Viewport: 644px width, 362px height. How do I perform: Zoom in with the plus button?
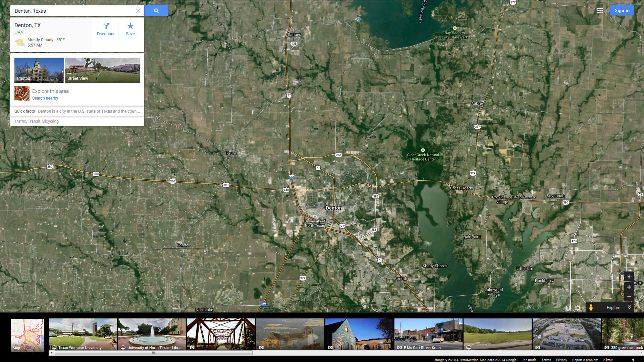click(x=629, y=287)
